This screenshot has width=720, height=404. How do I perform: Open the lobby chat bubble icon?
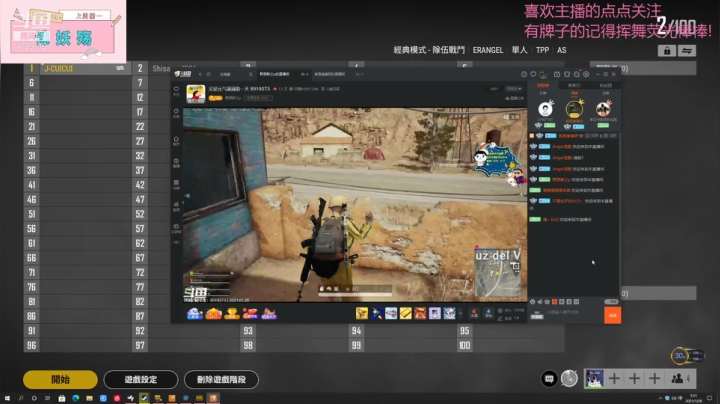coord(549,379)
